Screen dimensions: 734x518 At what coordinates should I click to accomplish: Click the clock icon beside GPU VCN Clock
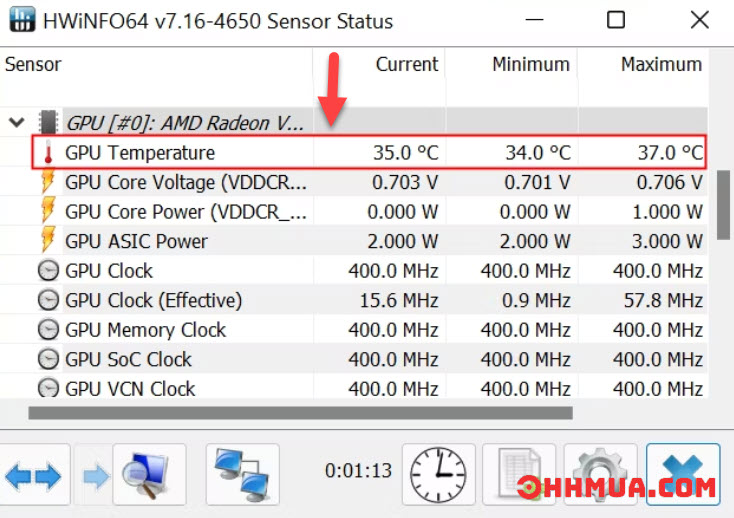(48, 388)
